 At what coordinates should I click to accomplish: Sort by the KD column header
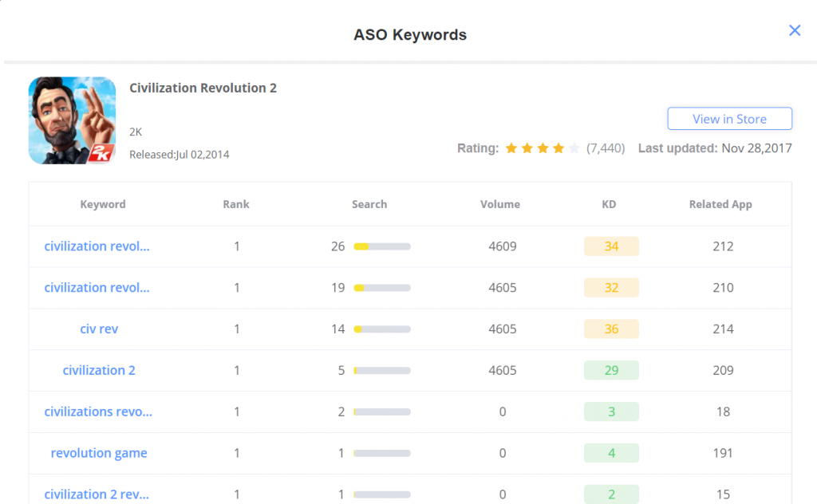point(609,204)
